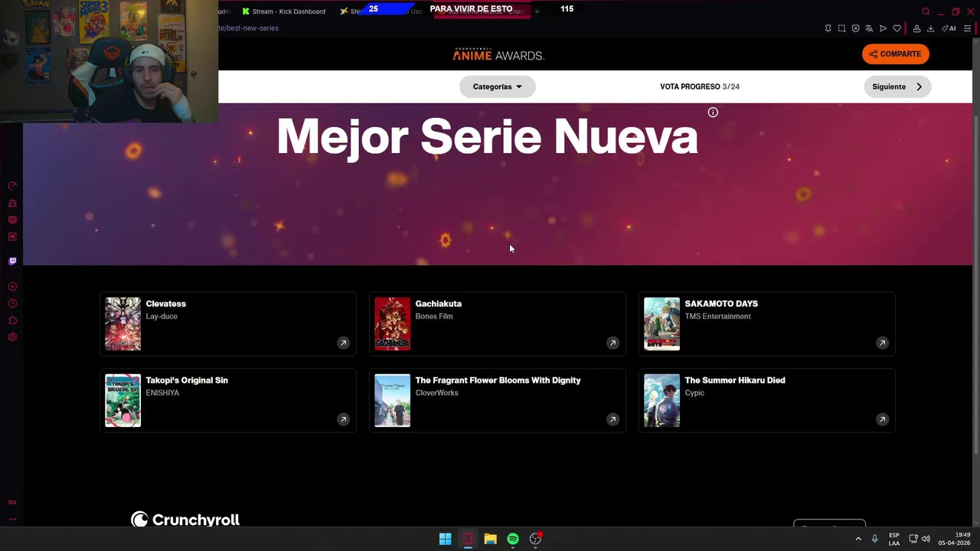The image size is (980, 551).
Task: Open Twitch in browser sidebar
Action: point(12,261)
